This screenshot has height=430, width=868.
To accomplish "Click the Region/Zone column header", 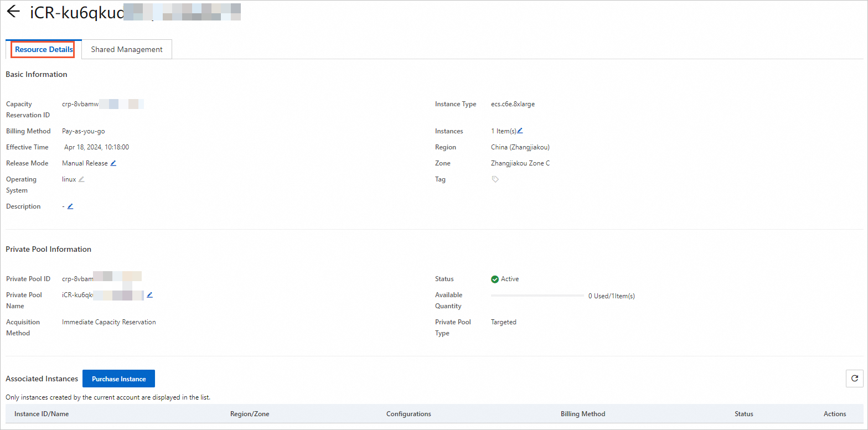I will 250,414.
